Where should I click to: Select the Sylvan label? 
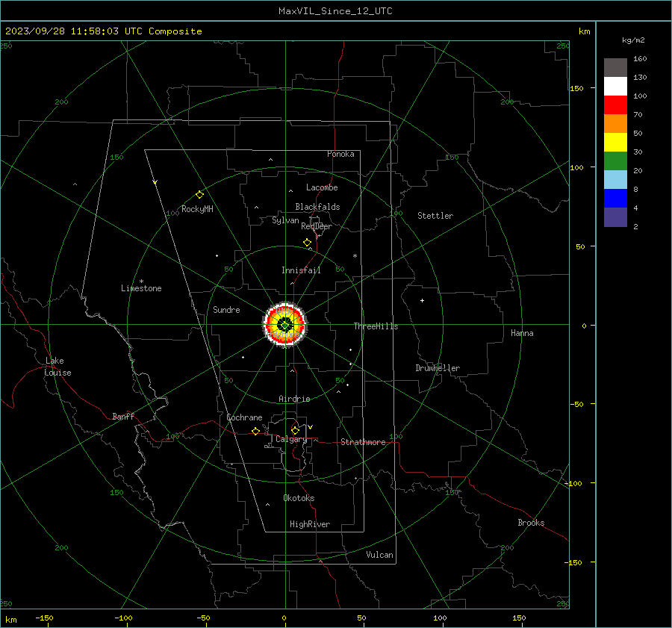(285, 220)
